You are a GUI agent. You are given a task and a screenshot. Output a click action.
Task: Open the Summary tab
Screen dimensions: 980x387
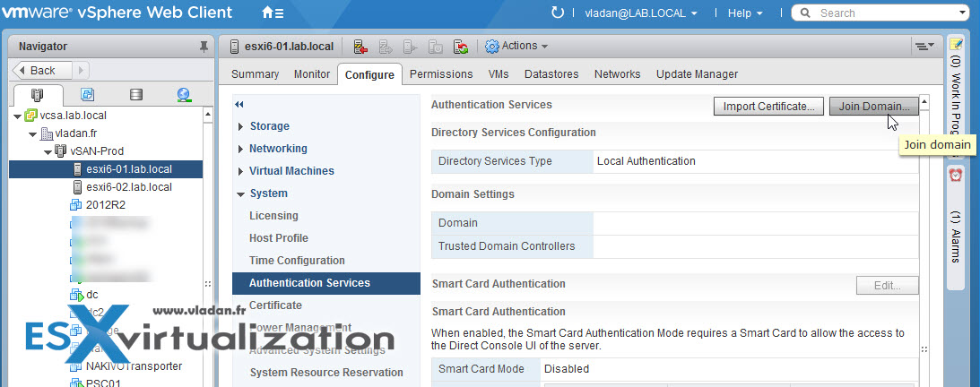255,74
